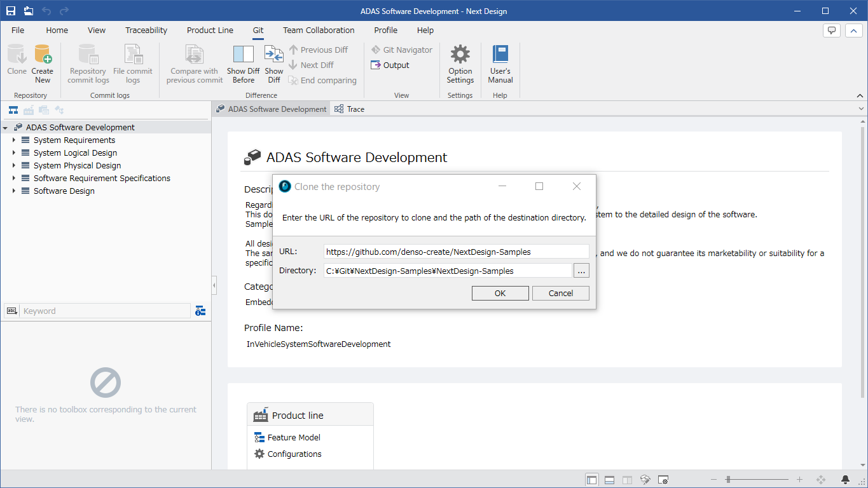Click the repository URL field
Viewport: 868px width, 488px height.
(456, 252)
